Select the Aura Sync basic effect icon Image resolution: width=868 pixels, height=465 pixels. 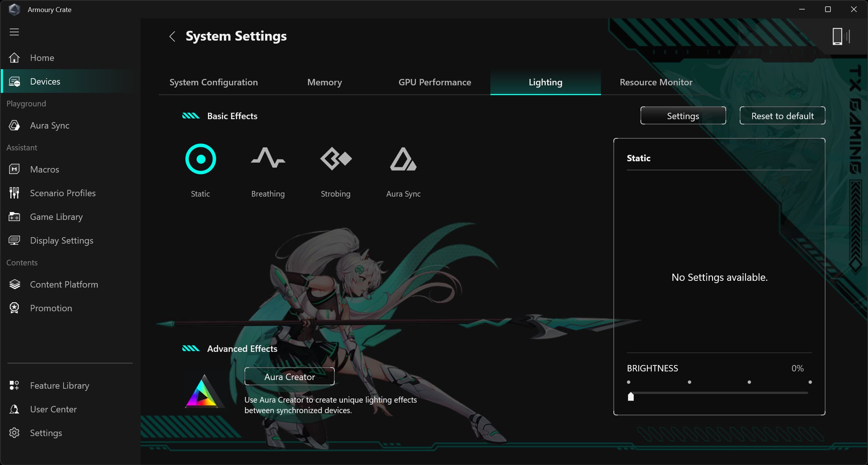(403, 159)
